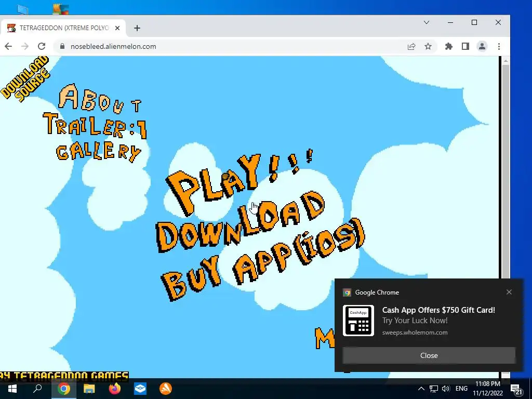Click the scrollbar up arrow
This screenshot has width=532, height=399.
(506, 61)
